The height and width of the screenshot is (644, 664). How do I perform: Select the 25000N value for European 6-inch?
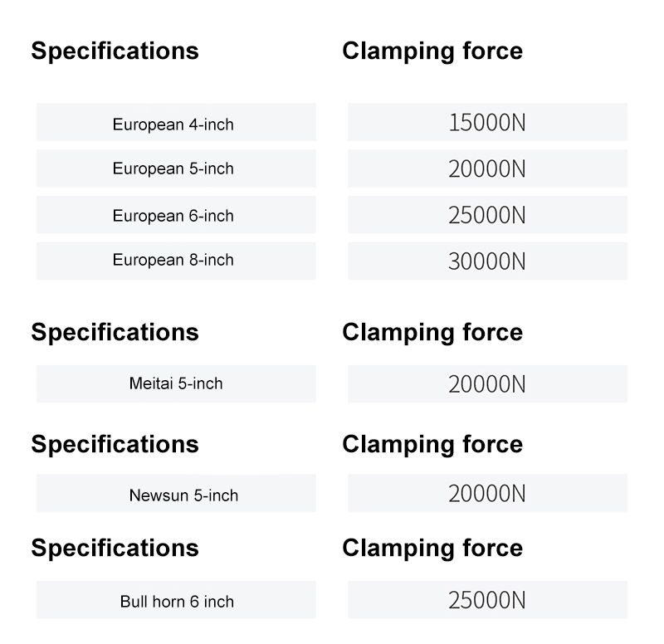487,216
